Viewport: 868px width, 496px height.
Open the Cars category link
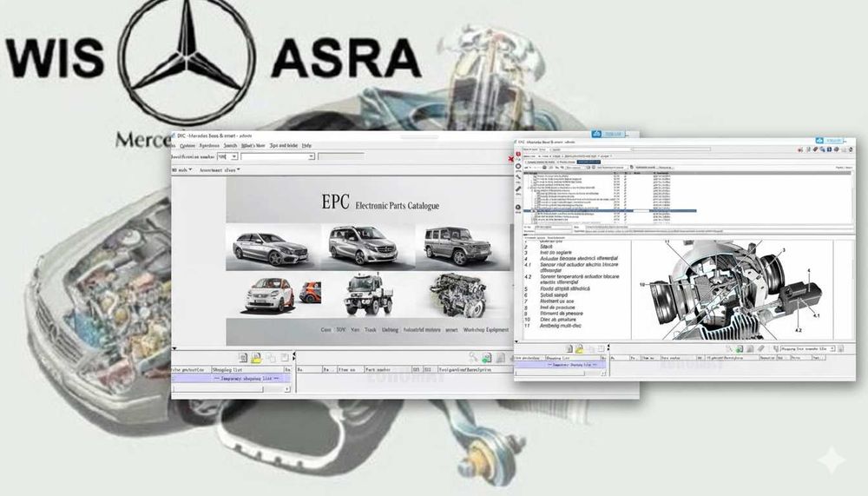[x=325, y=330]
